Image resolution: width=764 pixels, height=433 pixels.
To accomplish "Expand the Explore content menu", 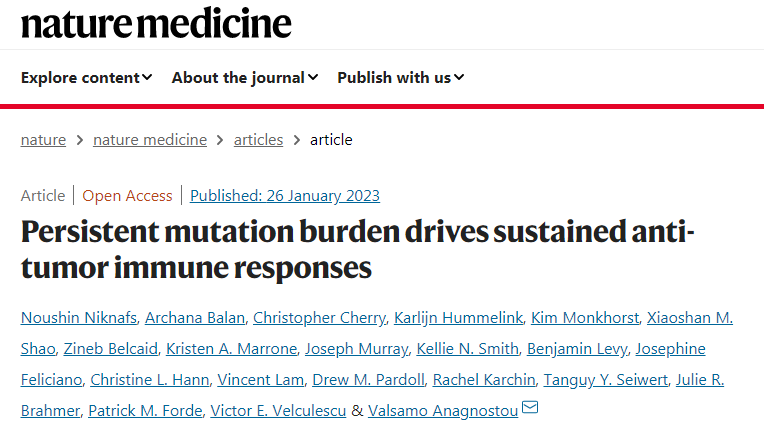I will click(x=87, y=78).
